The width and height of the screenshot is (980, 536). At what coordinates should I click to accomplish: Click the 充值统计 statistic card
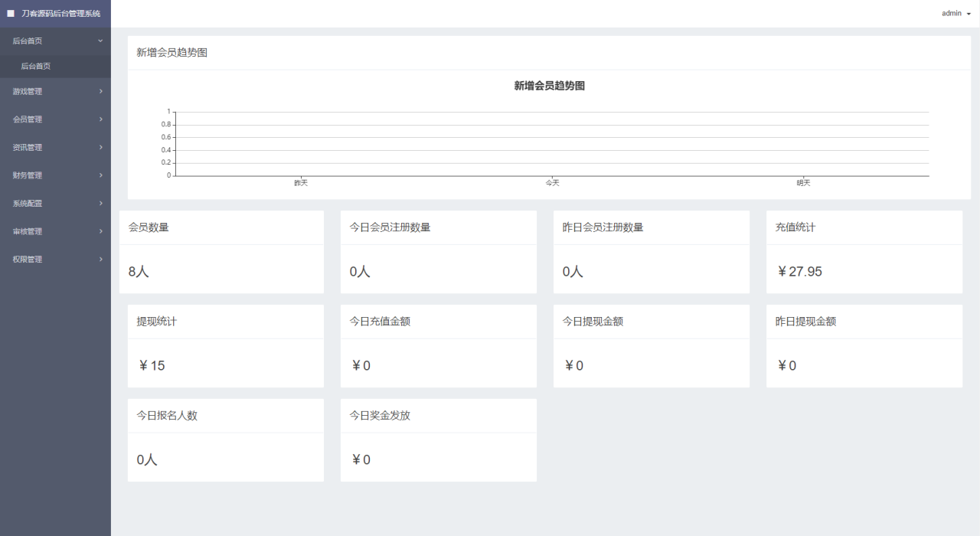tap(864, 252)
